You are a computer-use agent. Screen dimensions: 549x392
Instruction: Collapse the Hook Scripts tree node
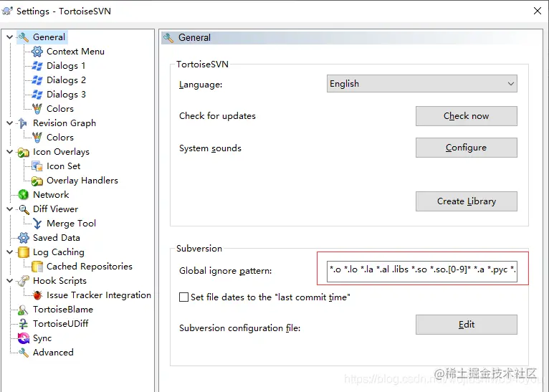click(x=9, y=281)
